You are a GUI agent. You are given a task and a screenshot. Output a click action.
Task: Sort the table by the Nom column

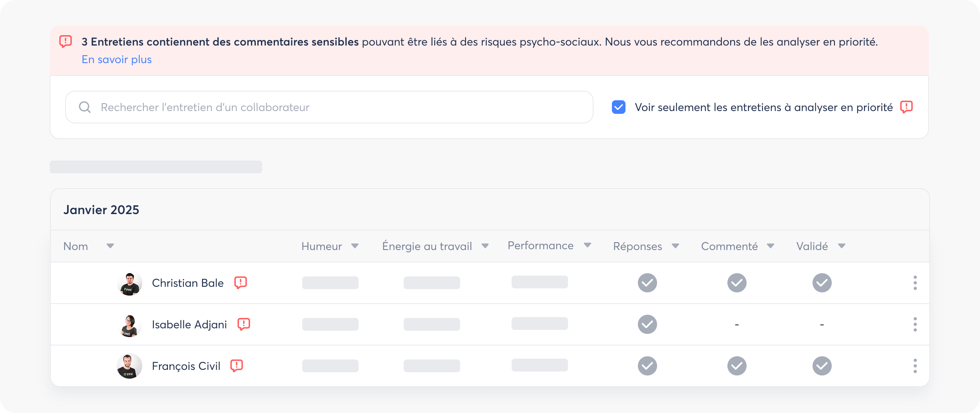(x=110, y=246)
